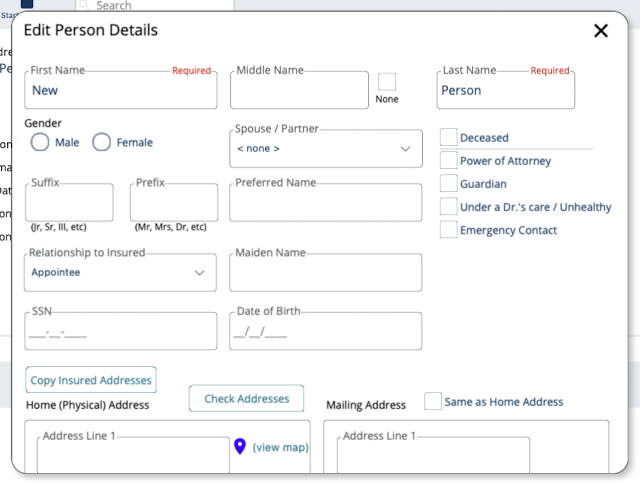Screen dimensions: 640x485
Task: Click the Date of Birth field
Action: click(x=326, y=331)
